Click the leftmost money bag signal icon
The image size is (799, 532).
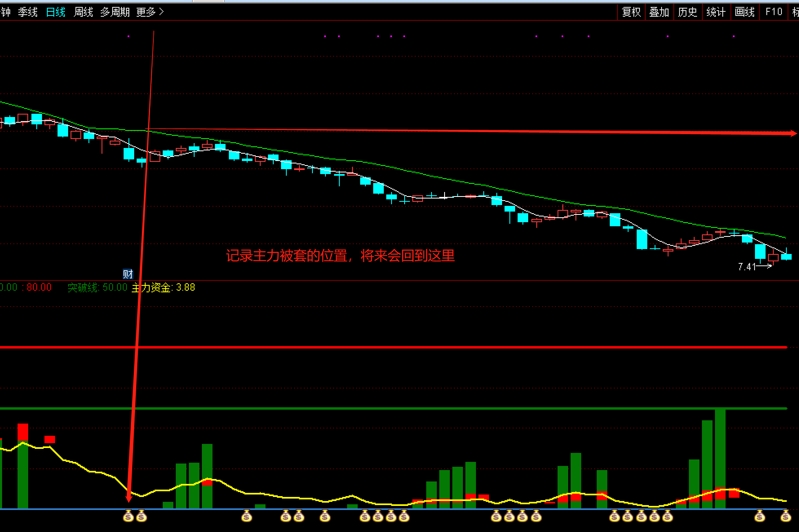pyautogui.click(x=128, y=517)
